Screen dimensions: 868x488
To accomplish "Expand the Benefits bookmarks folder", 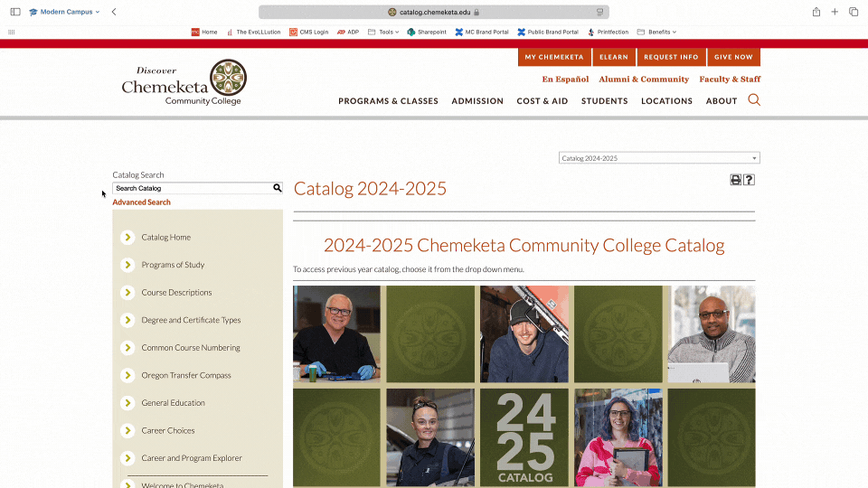I will pos(656,33).
